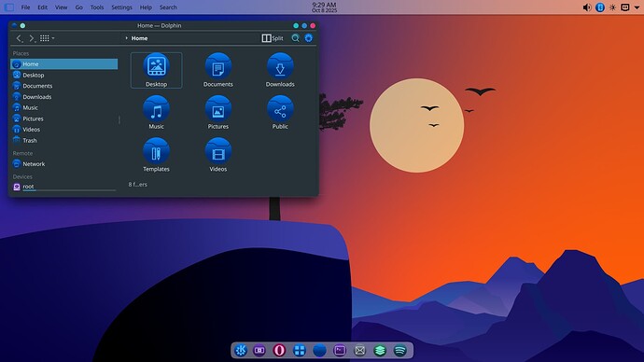Image resolution: width=644 pixels, height=362 pixels.
Task: Open the Edit menu
Action: point(42,7)
